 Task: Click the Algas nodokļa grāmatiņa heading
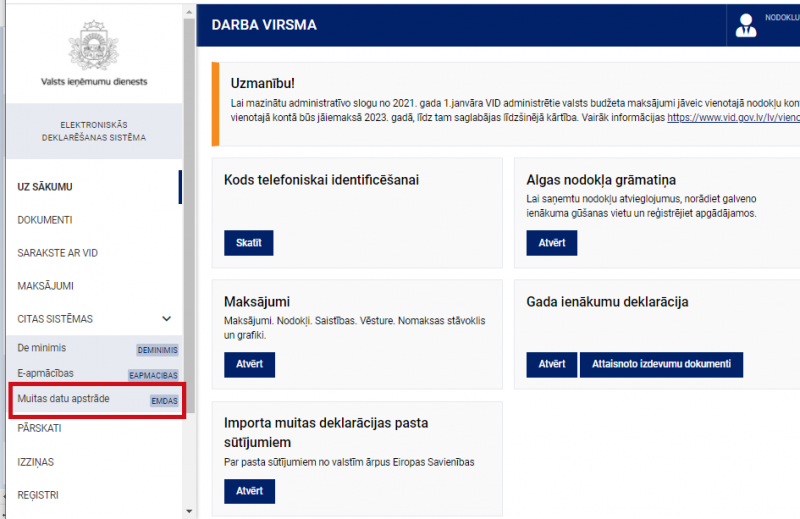point(601,180)
